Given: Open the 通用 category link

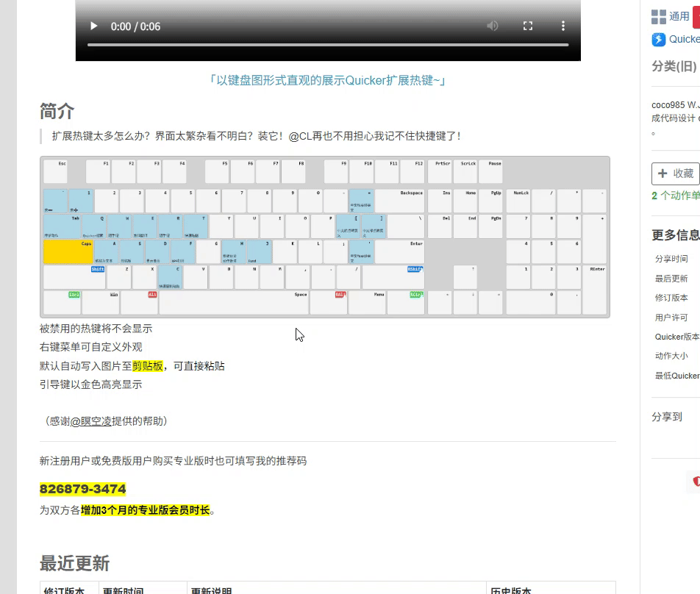Looking at the screenshot, I should [x=679, y=16].
